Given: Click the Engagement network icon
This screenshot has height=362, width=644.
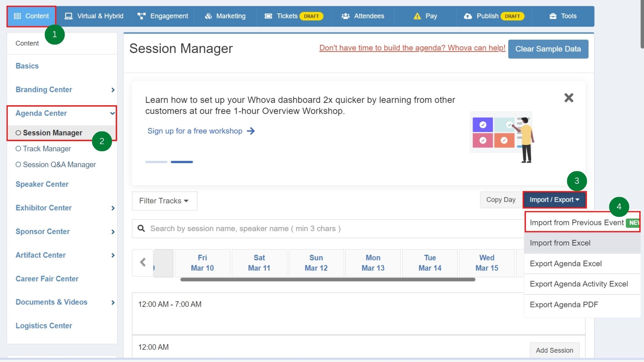Looking at the screenshot, I should (142, 16).
